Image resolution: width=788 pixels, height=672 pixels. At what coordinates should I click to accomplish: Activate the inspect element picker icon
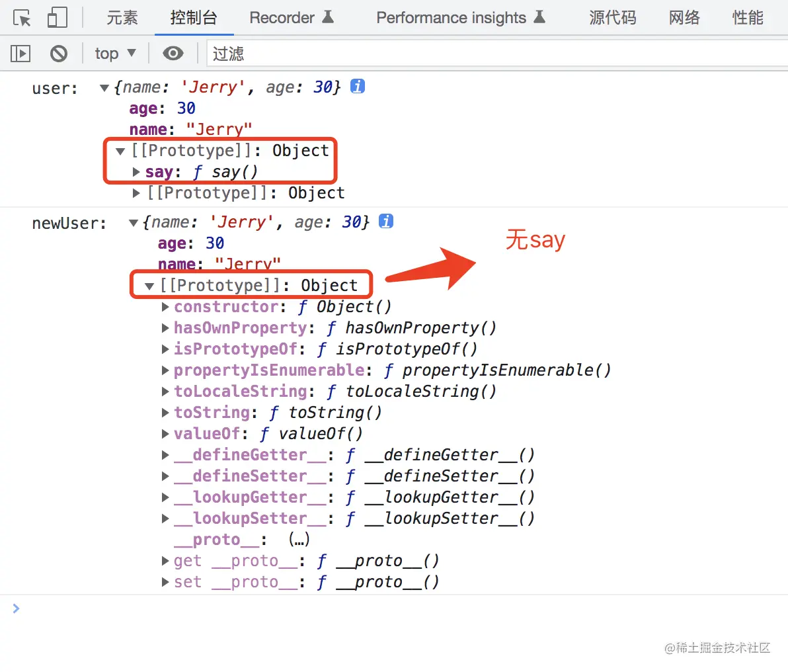[22, 18]
